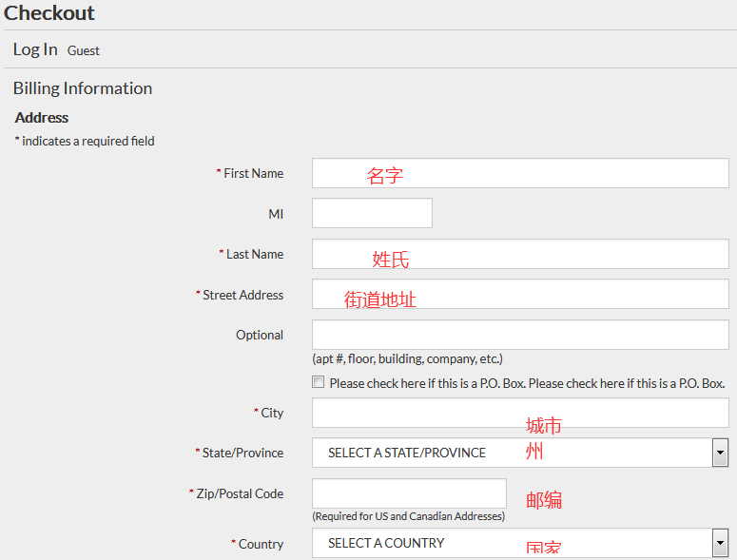Click the First Name field label
This screenshot has height=560, width=737.
[253, 173]
